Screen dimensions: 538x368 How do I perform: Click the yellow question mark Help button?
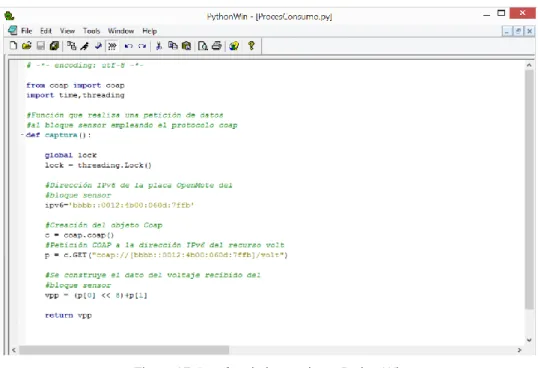pyautogui.click(x=251, y=46)
